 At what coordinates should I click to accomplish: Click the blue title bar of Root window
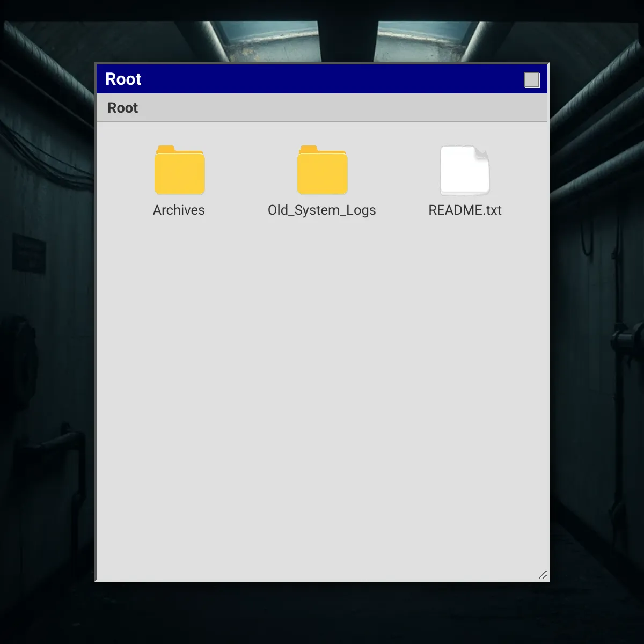[322, 79]
